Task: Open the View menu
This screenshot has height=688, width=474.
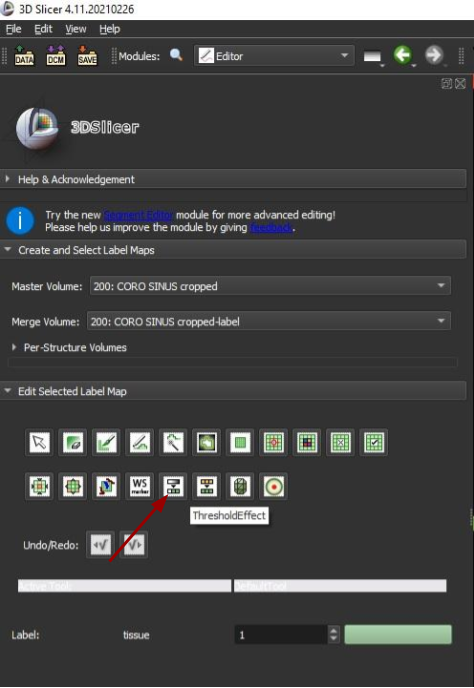Action: (x=76, y=29)
